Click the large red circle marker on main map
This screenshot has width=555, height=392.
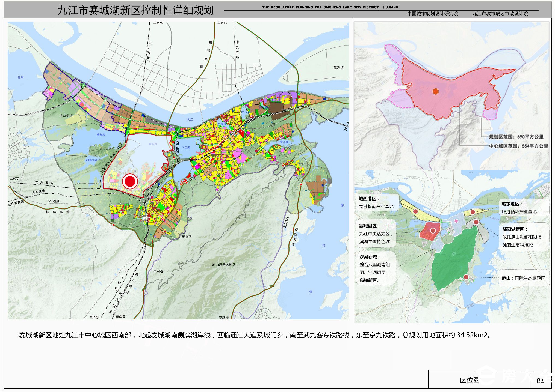point(130,181)
